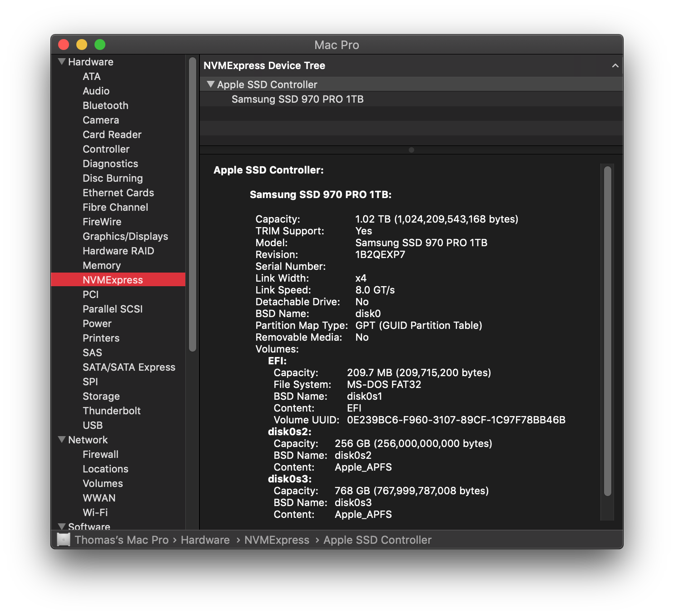Click NVMExpress in the path bar
Viewport: 674px width, 616px height.
pyautogui.click(x=277, y=540)
